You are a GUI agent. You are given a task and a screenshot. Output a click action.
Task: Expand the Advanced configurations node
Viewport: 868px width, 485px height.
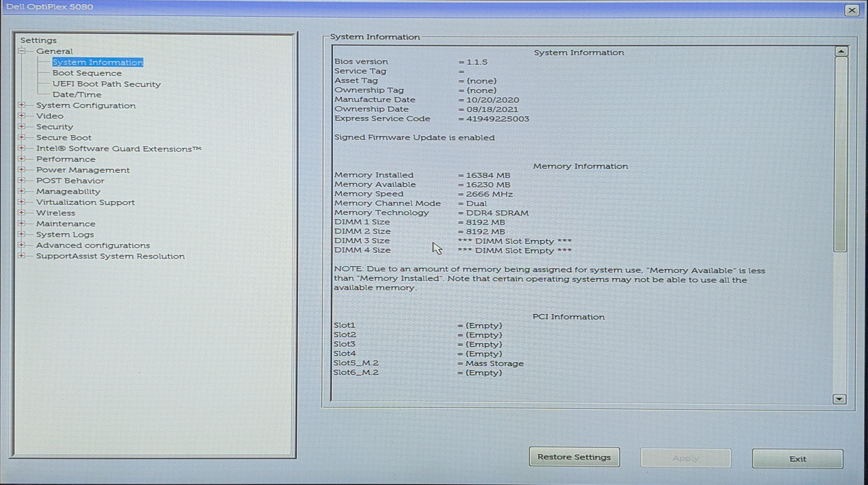click(21, 245)
